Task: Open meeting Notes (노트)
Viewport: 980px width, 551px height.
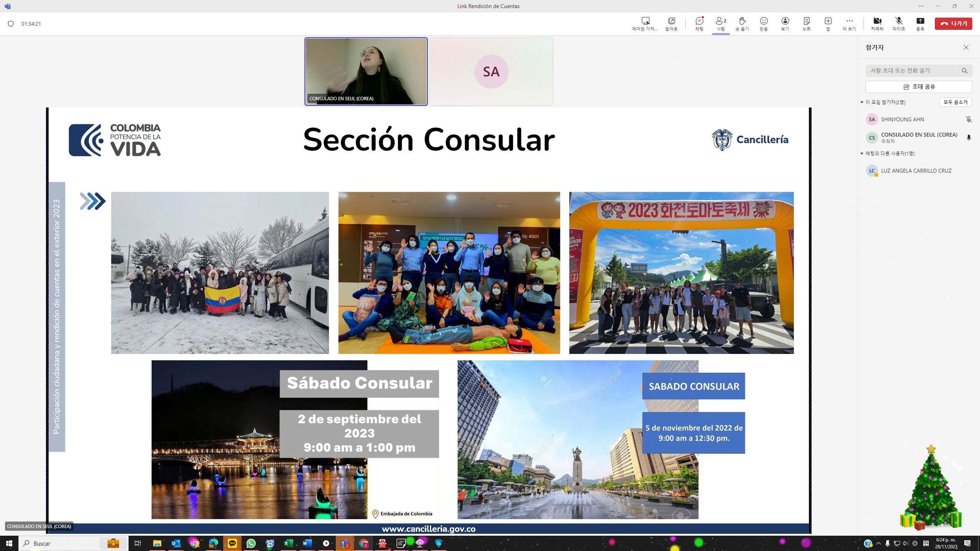Action: pyautogui.click(x=807, y=23)
